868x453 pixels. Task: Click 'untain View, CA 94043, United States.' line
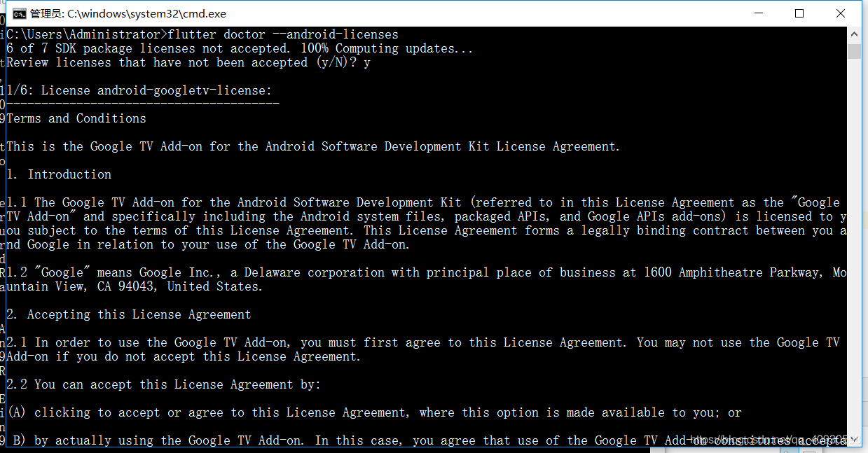(135, 286)
